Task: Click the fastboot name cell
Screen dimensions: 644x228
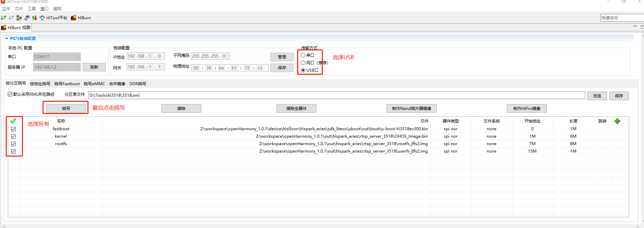Action: coord(61,129)
